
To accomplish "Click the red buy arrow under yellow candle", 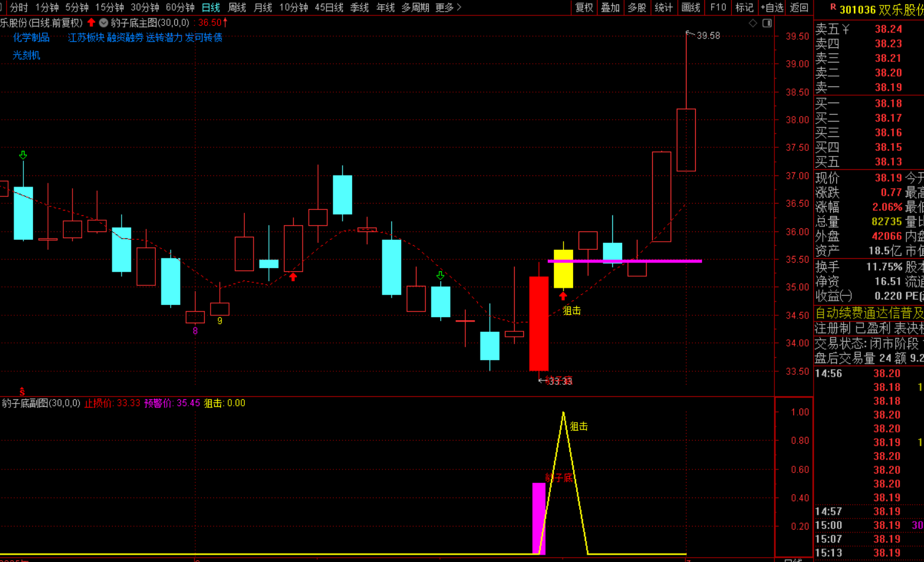I will click(563, 296).
